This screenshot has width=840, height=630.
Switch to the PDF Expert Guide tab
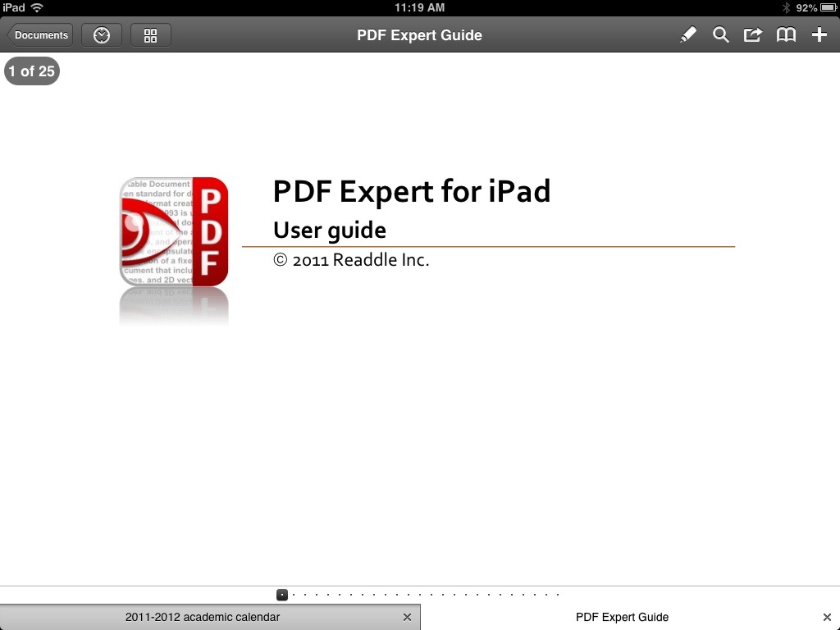tap(622, 617)
